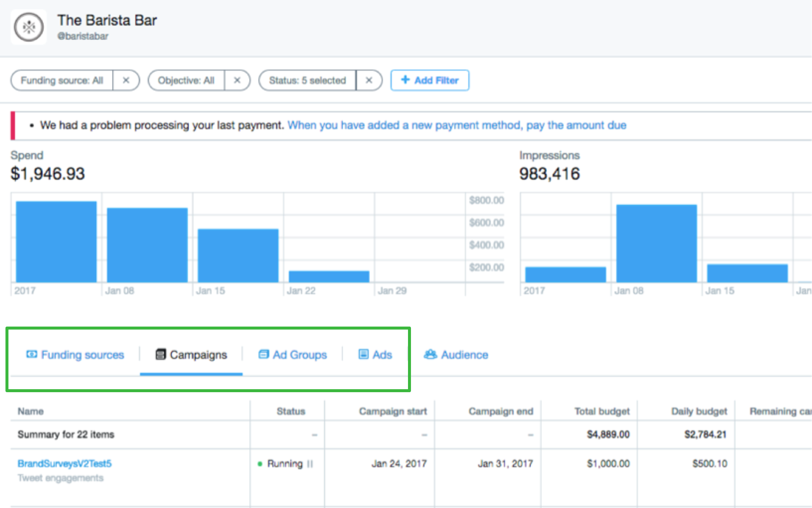Click the $1,000.00 total budget cell

608,464
